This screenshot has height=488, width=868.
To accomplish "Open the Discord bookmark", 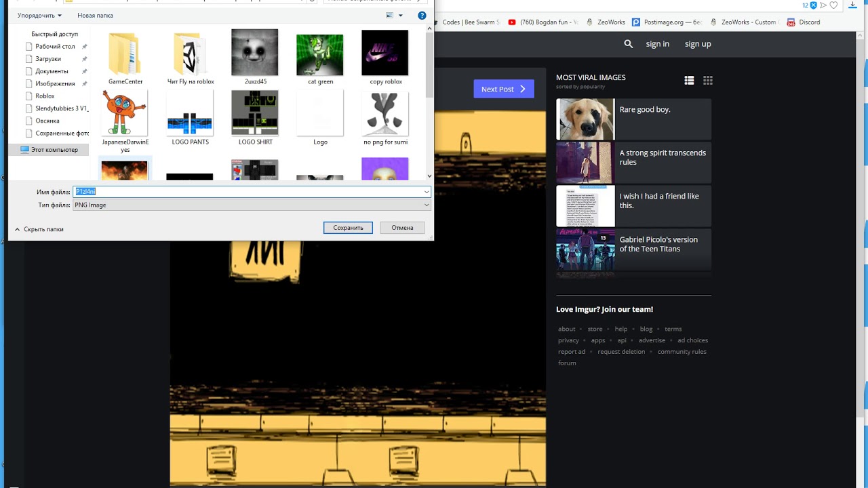I will (x=804, y=22).
